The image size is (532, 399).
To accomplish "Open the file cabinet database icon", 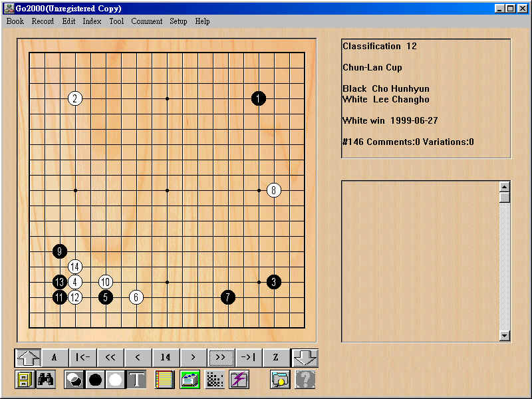I will tap(25, 379).
